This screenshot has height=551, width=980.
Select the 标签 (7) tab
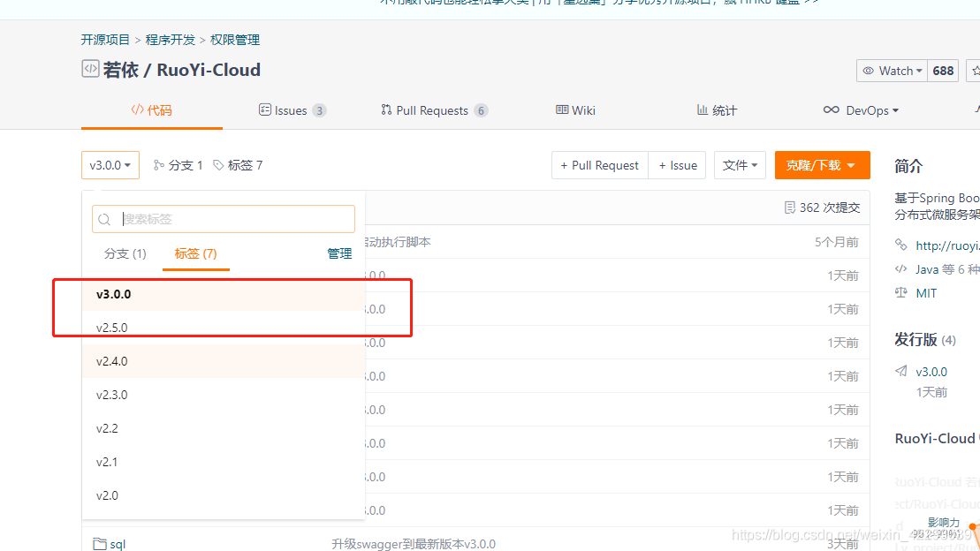[195, 253]
